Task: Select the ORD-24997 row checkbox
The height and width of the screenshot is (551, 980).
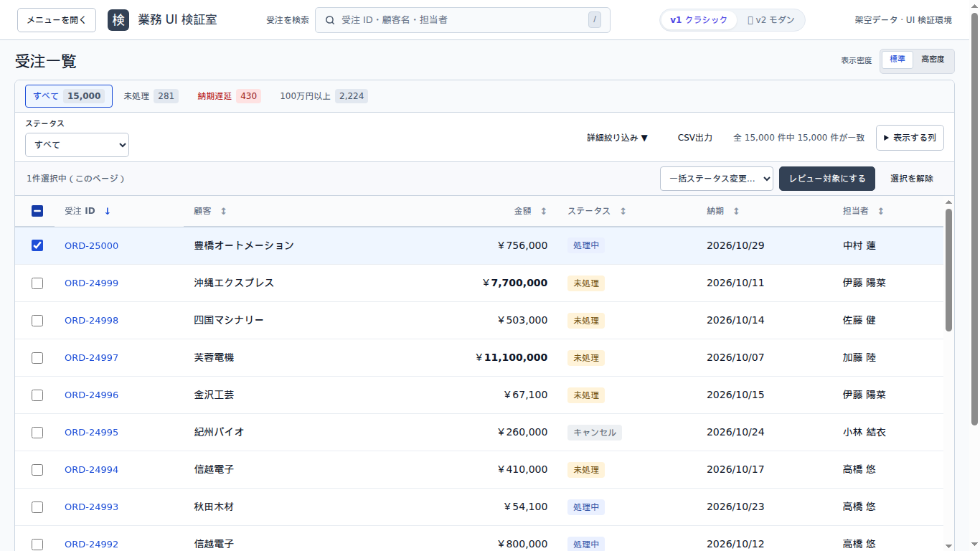Action: pos(37,358)
